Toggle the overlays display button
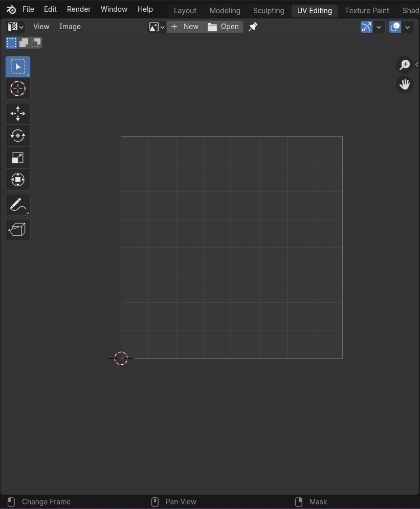420x509 pixels. click(x=395, y=27)
